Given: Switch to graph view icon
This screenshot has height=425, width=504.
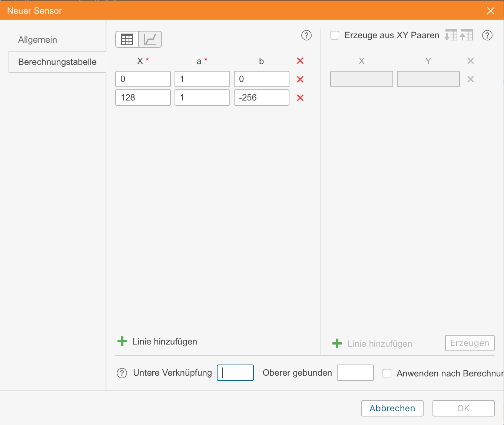Looking at the screenshot, I should pos(150,39).
